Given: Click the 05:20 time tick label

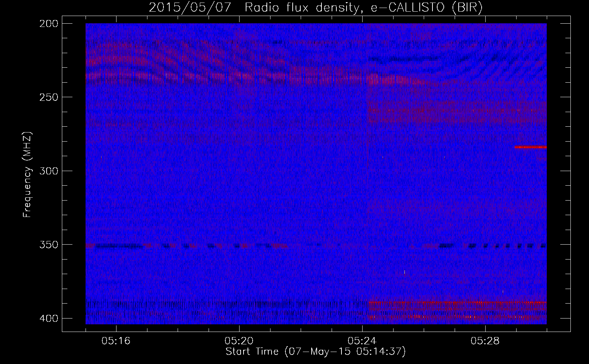Looking at the screenshot, I should click(x=239, y=341).
